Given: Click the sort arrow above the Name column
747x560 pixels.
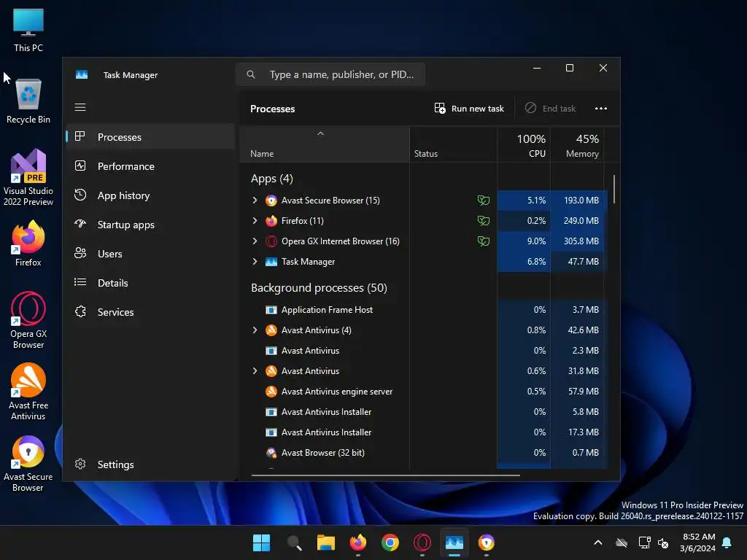Looking at the screenshot, I should [x=321, y=134].
